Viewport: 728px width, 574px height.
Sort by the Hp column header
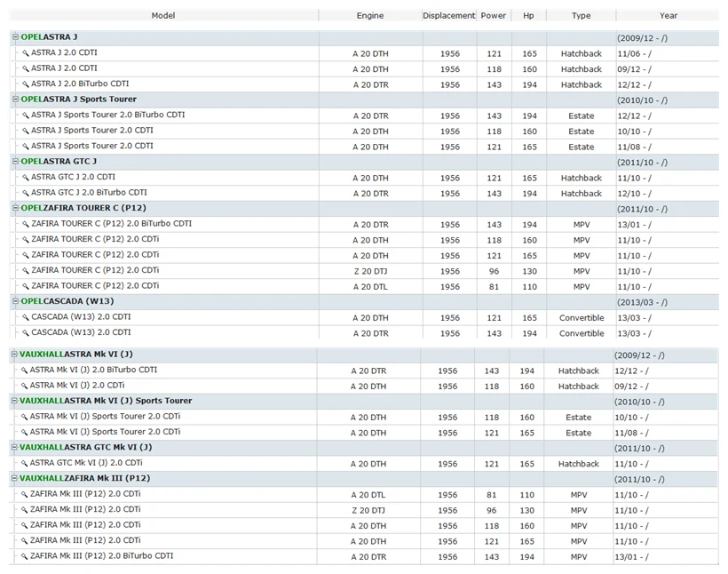(528, 15)
